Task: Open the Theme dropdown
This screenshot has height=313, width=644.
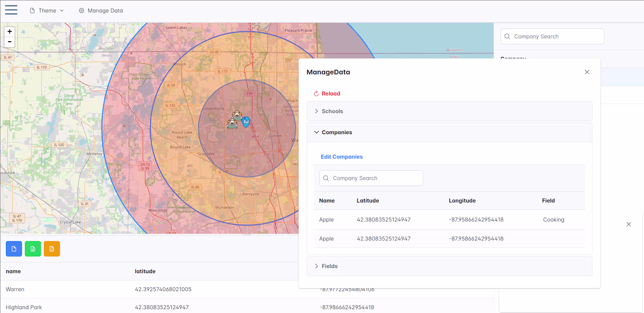Action: tap(47, 11)
